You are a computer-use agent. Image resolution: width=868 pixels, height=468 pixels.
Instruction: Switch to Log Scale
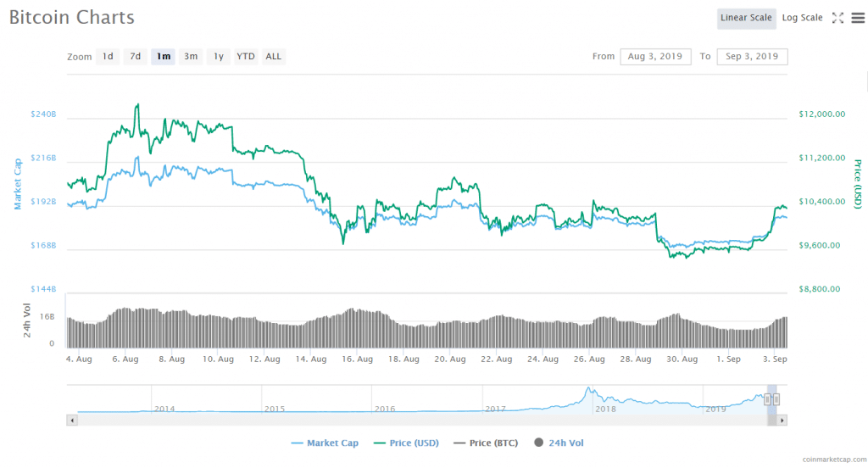point(802,18)
